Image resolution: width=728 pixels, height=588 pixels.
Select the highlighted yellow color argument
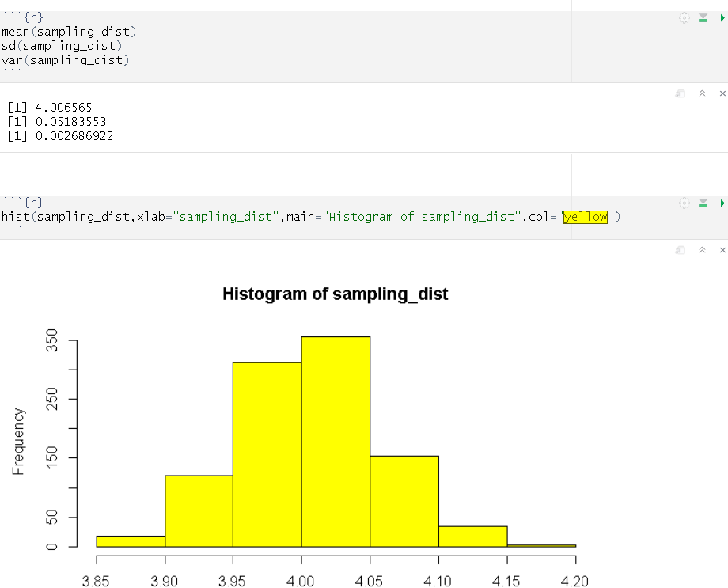point(585,217)
